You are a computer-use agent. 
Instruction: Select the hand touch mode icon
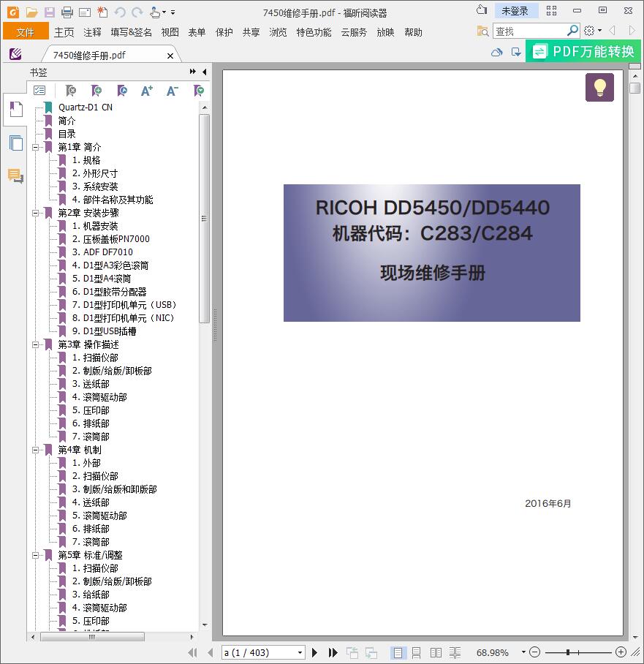(156, 12)
